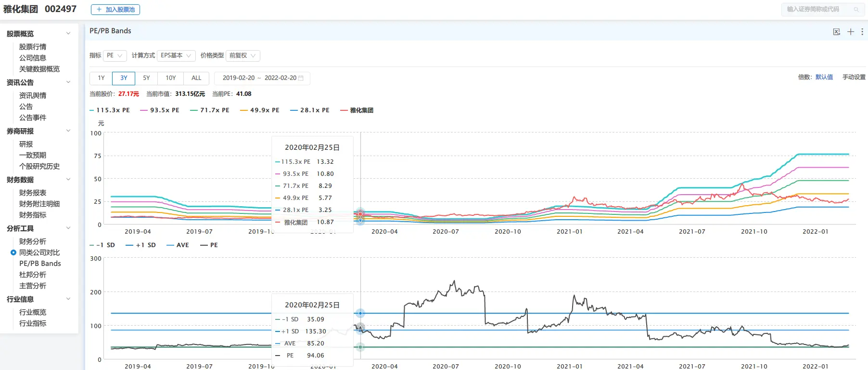Open 财务分析 in sidebar
Screen dimensions: 868x370
(33, 241)
